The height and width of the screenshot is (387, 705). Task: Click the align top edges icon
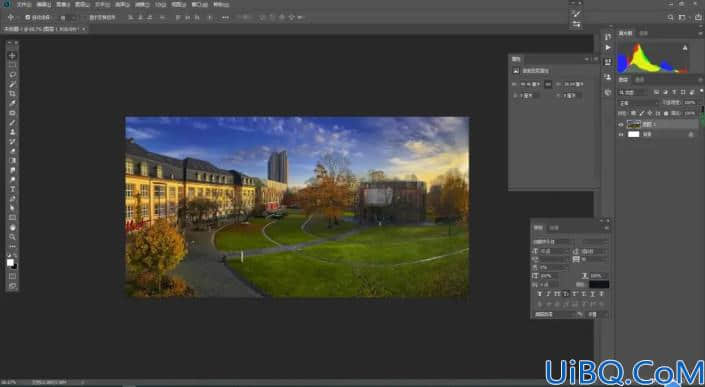click(x=178, y=17)
